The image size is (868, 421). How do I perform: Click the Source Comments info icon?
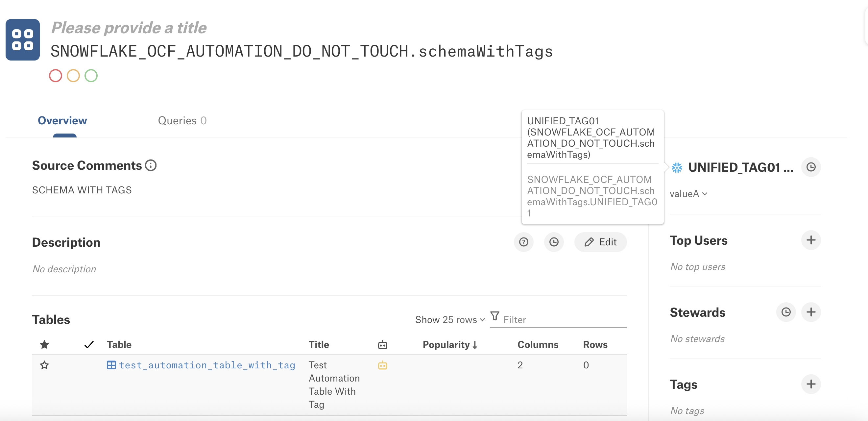151,165
